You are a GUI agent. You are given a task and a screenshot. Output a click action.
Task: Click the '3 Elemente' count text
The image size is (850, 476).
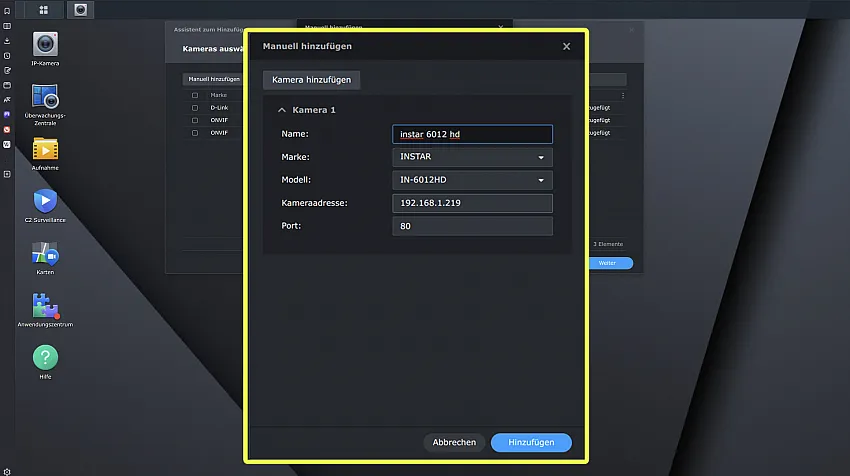point(608,244)
